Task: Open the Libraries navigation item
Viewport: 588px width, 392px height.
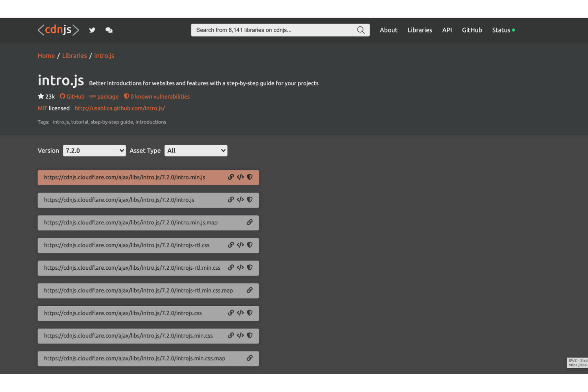Action: click(x=420, y=30)
